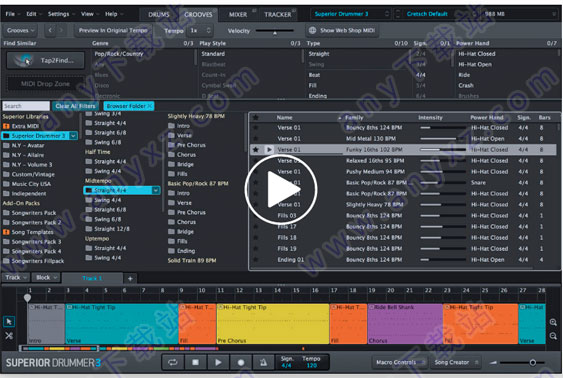Open the Edit menu
The height and width of the screenshot is (378, 563).
click(33, 14)
